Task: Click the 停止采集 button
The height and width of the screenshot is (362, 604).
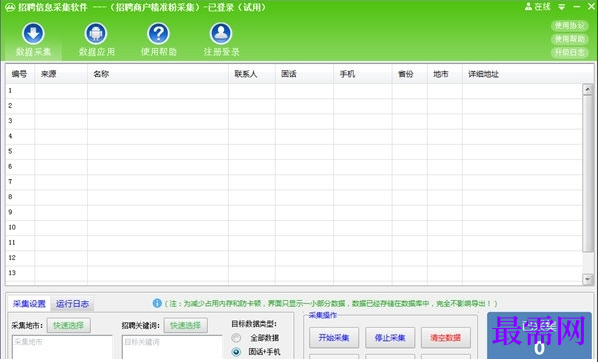Action: click(x=390, y=338)
